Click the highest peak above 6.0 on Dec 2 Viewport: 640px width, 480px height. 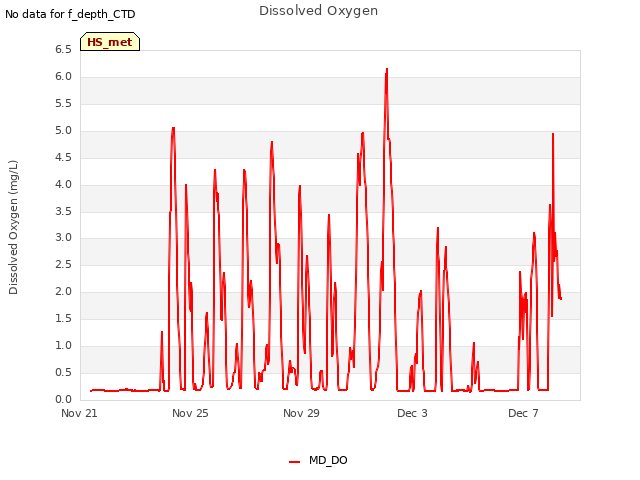[387, 69]
